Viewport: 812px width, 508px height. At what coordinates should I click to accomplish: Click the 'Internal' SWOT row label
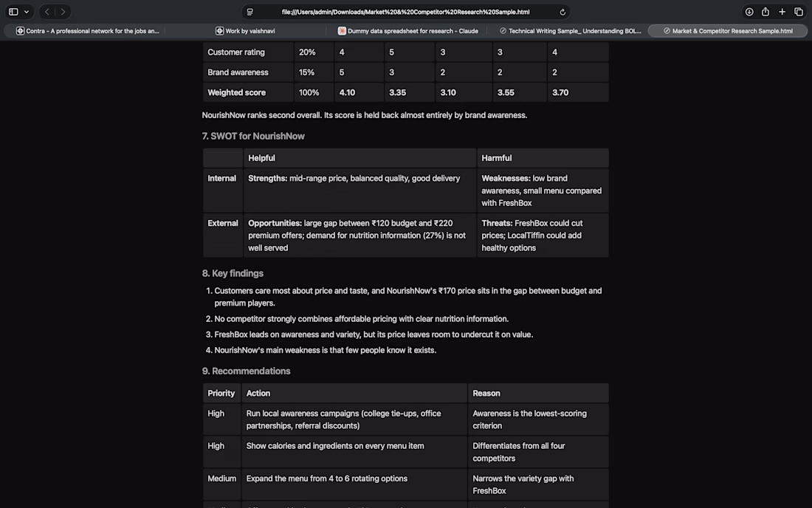221,179
